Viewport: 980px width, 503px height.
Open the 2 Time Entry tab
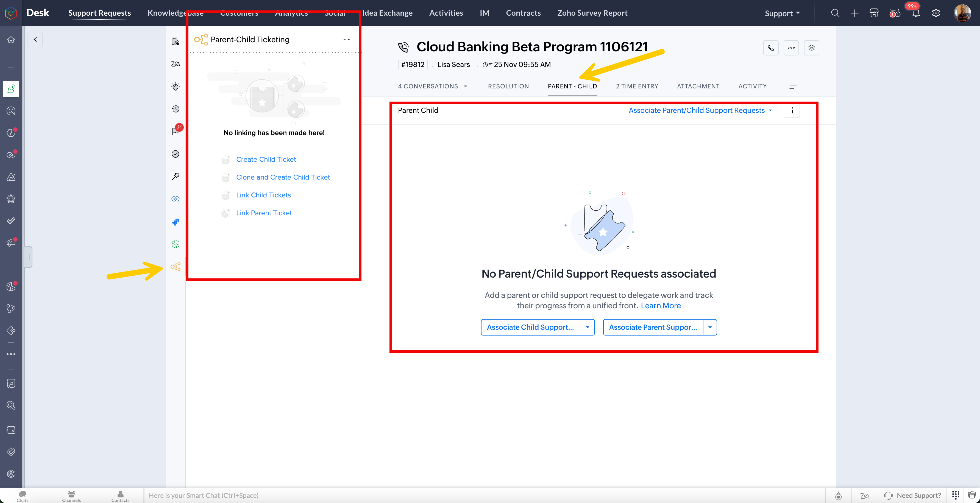(x=636, y=86)
